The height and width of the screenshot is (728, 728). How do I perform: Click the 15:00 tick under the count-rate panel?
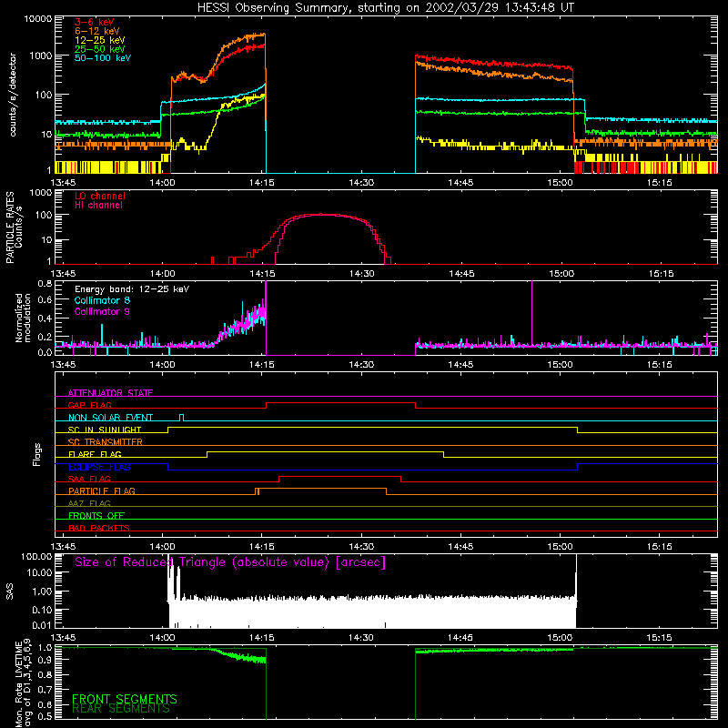[561, 183]
